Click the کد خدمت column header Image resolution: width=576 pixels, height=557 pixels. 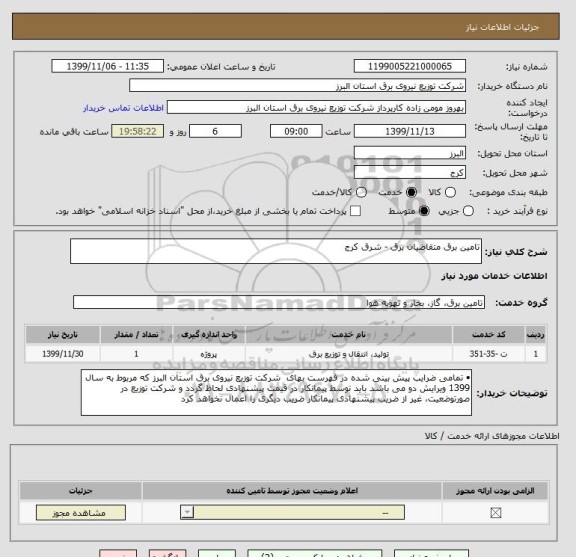(488, 335)
